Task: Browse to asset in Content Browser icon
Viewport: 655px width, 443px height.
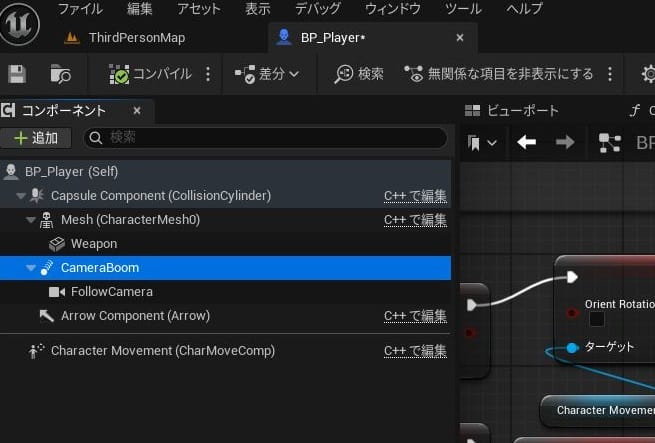Action: 60,74
